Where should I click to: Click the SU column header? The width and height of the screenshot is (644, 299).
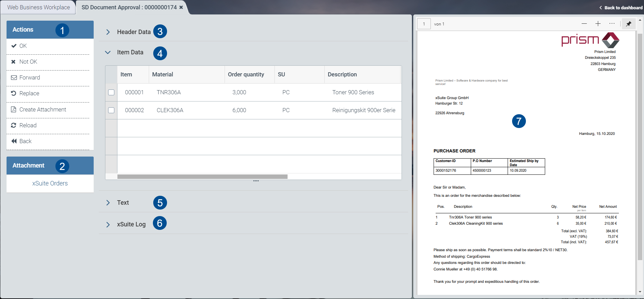point(300,74)
